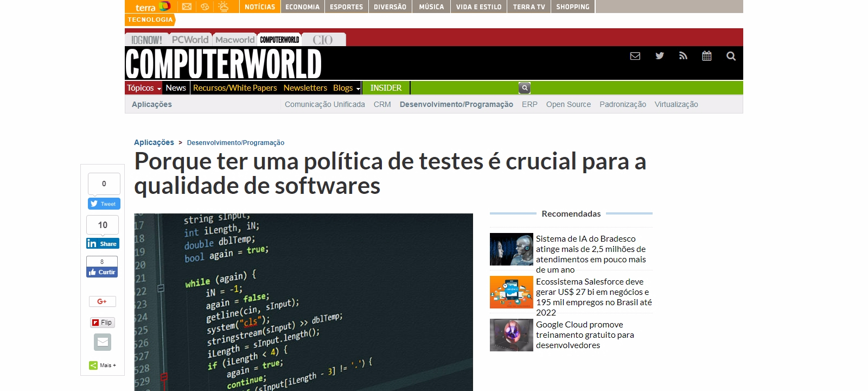Open Open Source subtopic

click(x=569, y=104)
